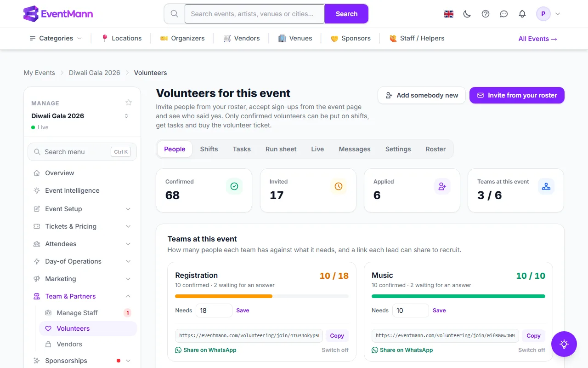This screenshot has width=588, height=368.
Task: Switch to the Shifts tab
Action: pyautogui.click(x=209, y=149)
